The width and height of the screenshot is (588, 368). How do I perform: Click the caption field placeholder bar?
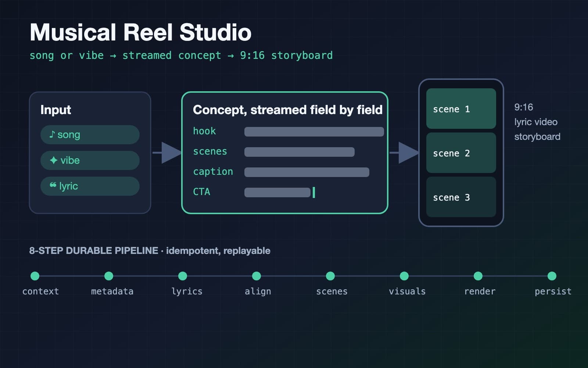click(x=307, y=172)
